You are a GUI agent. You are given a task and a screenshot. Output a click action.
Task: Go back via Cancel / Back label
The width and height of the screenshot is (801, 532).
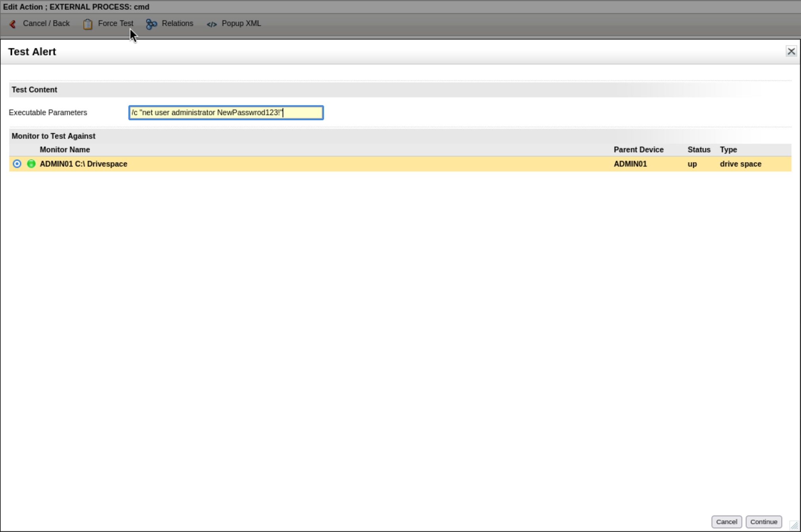point(46,23)
